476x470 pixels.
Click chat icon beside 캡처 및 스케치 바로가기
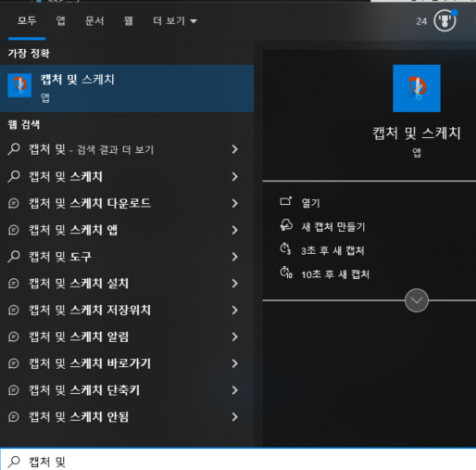coord(14,363)
